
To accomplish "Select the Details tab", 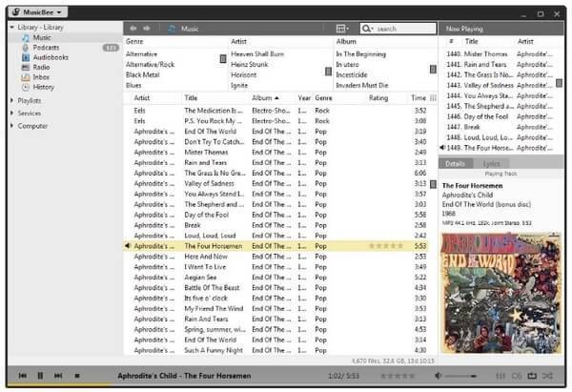I will (x=455, y=164).
